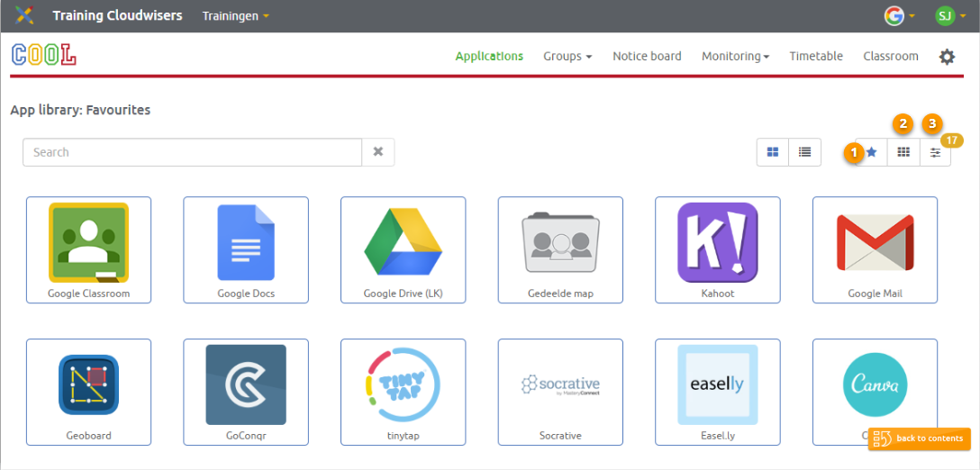Open the Timetable page
Screen dimensions: 980x470
coord(816,56)
